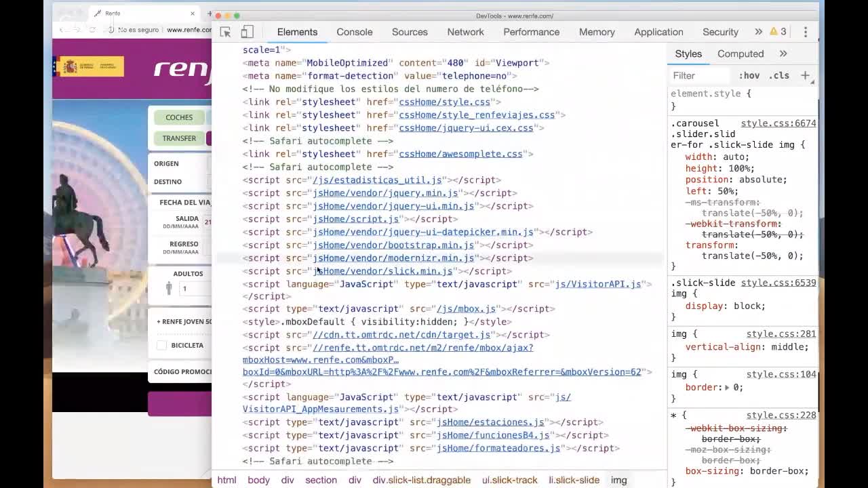Open cssHome/jquery-ui.cex.css link

pyautogui.click(x=466, y=127)
